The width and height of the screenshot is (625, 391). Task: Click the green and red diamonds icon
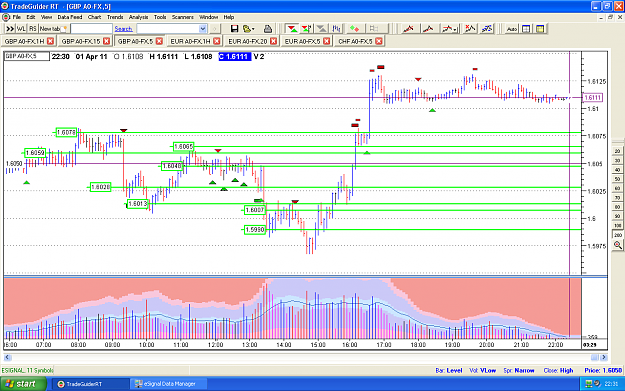pyautogui.click(x=354, y=29)
